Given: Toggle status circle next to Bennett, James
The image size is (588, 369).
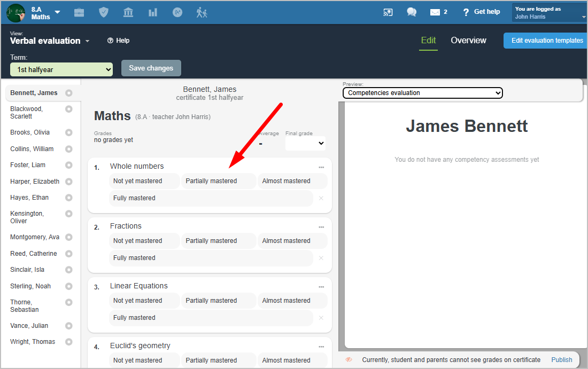Looking at the screenshot, I should point(68,93).
